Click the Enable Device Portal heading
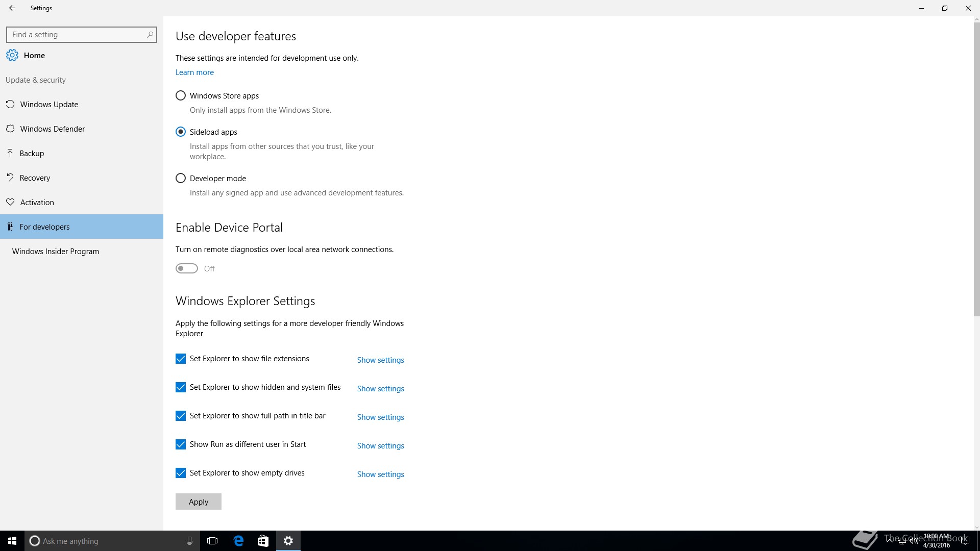980x551 pixels. coord(229,228)
